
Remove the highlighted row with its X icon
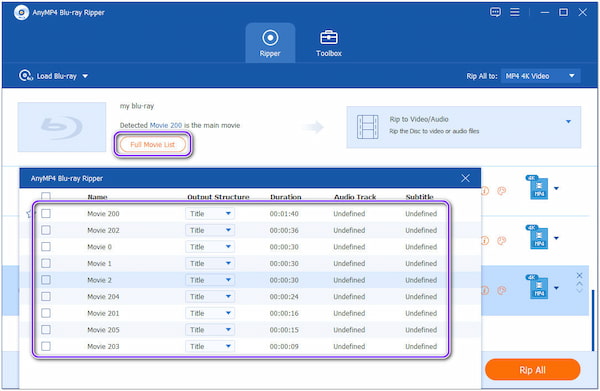click(x=579, y=275)
